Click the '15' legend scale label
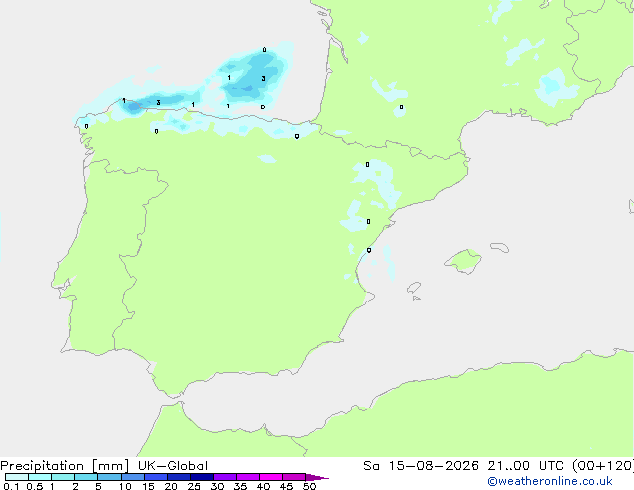634x490 pixels. pyautogui.click(x=148, y=486)
